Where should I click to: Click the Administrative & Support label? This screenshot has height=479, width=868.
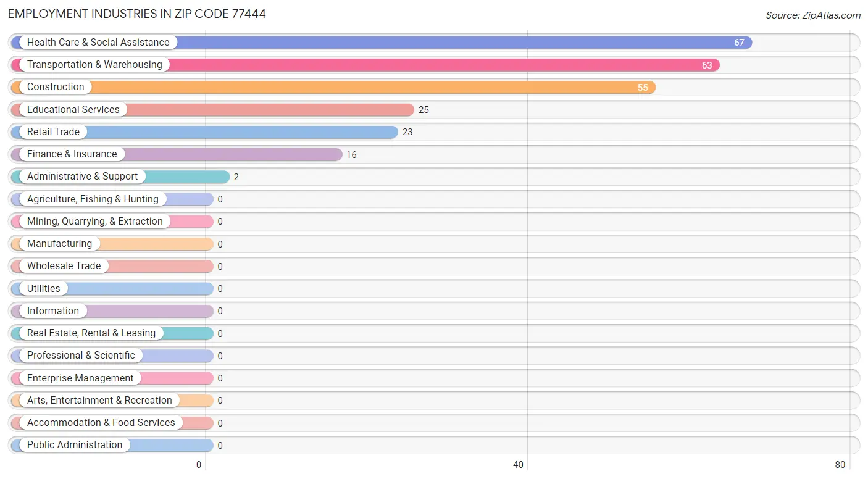pyautogui.click(x=83, y=176)
